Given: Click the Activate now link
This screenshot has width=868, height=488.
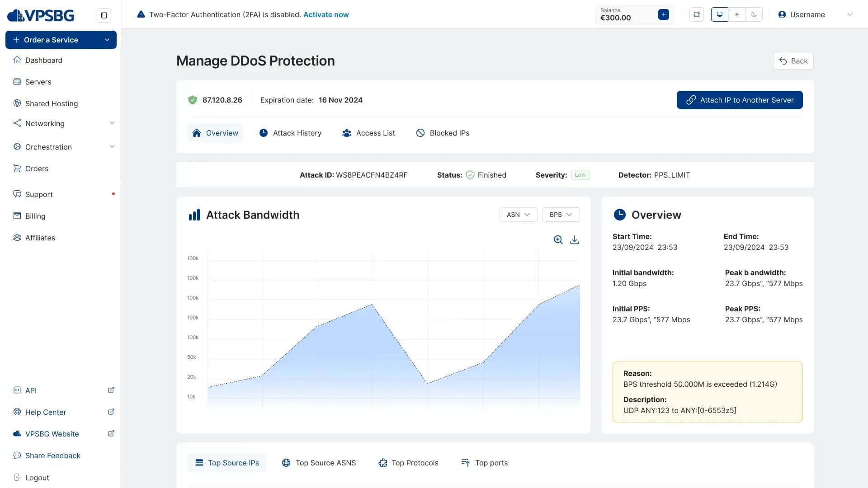Looking at the screenshot, I should (326, 14).
